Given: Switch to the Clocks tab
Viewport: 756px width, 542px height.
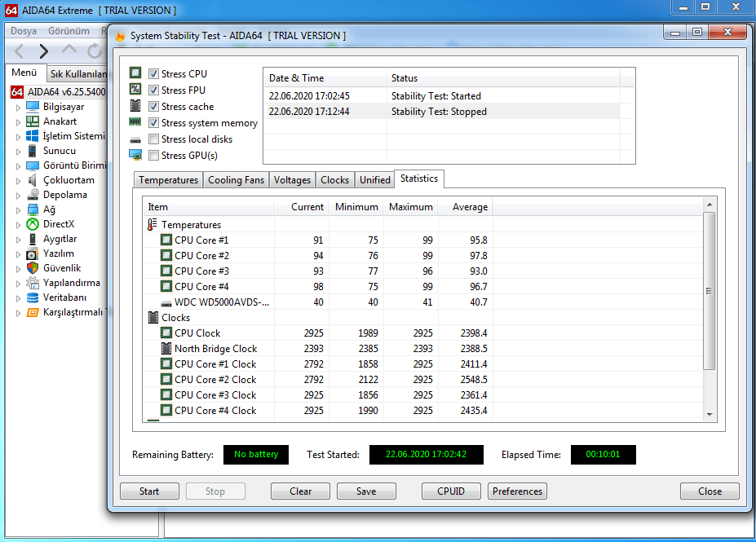Looking at the screenshot, I should (x=334, y=179).
